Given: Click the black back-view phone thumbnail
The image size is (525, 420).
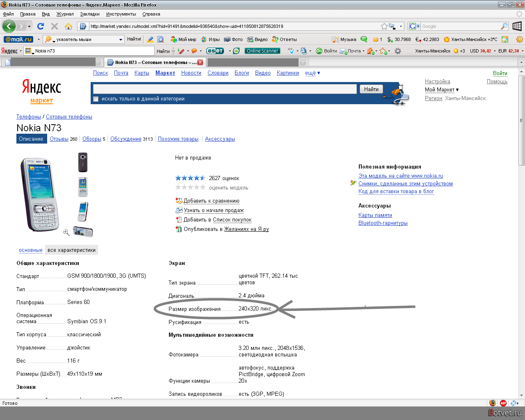Looking at the screenshot, I should coord(83,162).
